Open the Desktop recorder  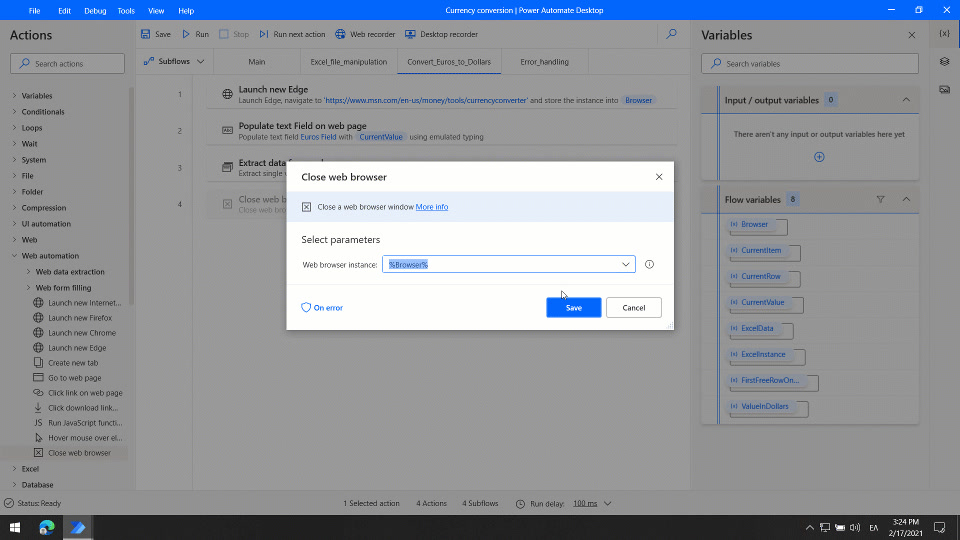tap(441, 34)
